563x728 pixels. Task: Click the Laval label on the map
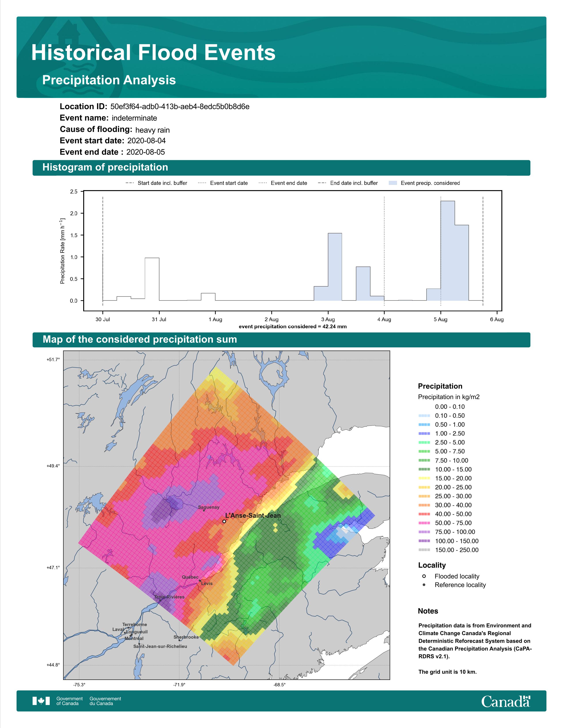click(x=118, y=629)
